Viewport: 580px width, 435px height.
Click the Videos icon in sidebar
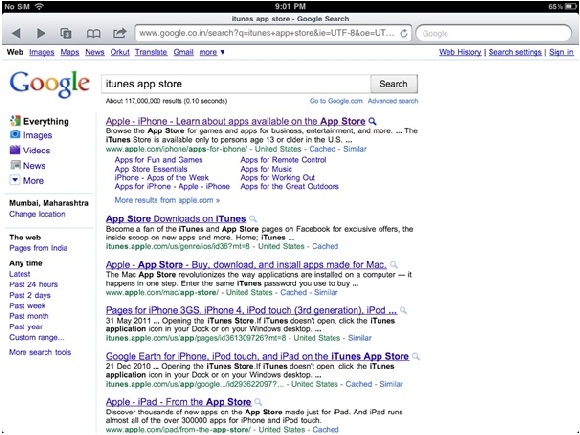(15, 150)
